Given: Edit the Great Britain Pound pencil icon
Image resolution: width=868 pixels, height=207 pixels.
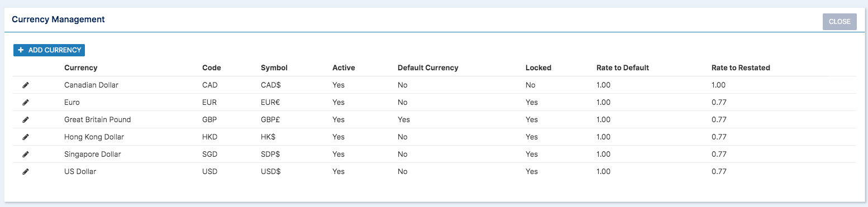Looking at the screenshot, I should (x=26, y=120).
